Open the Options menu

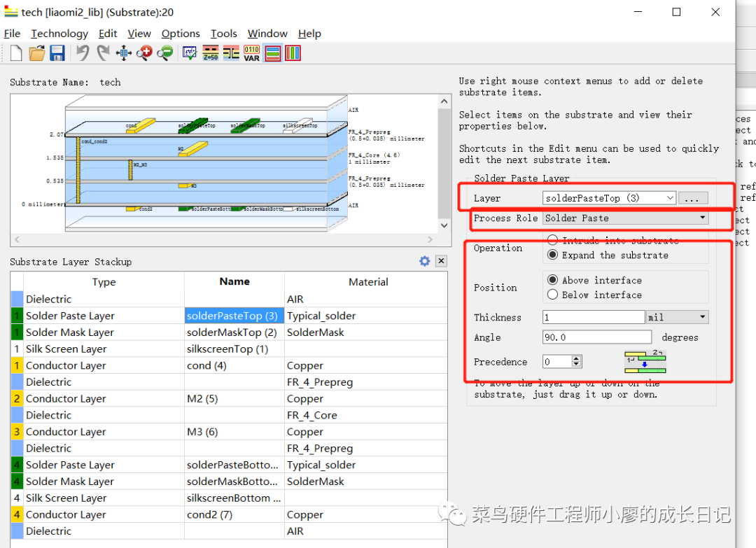181,34
